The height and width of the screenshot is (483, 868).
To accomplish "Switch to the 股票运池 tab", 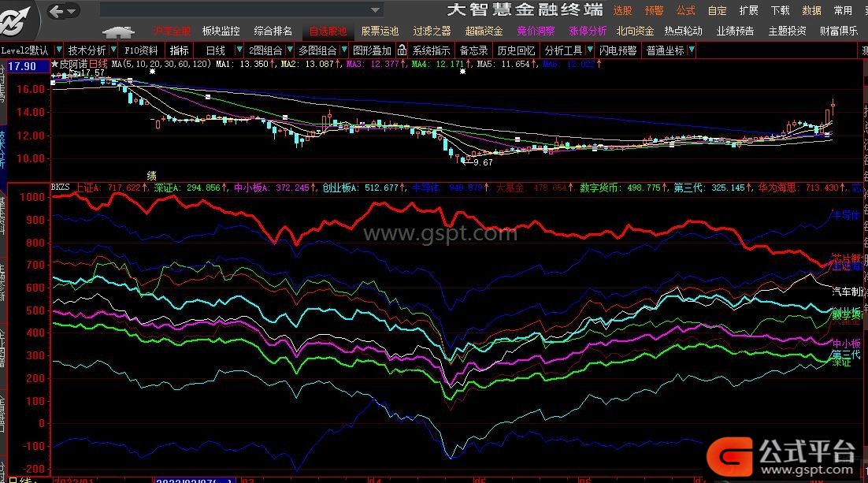I will pyautogui.click(x=380, y=31).
